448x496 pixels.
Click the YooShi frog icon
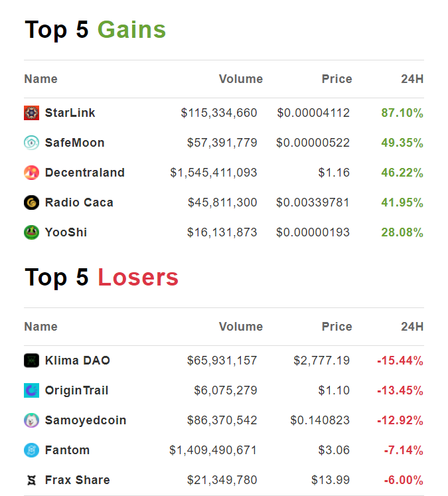pyautogui.click(x=31, y=232)
